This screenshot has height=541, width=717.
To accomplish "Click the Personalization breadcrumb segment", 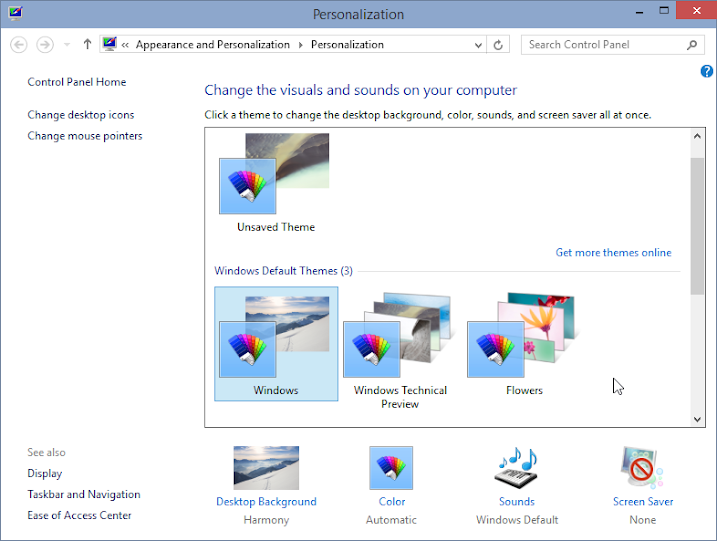I will 348,45.
